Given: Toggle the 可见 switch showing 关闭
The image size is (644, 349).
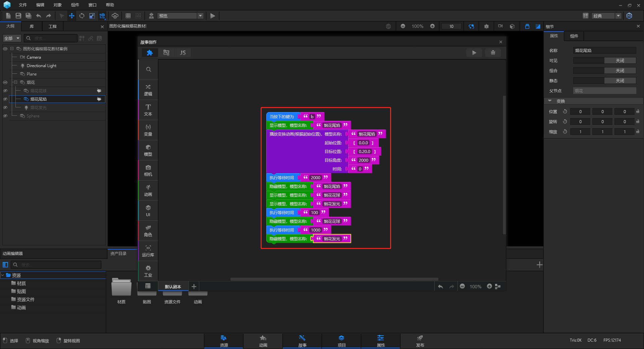Looking at the screenshot, I should [x=604, y=61].
